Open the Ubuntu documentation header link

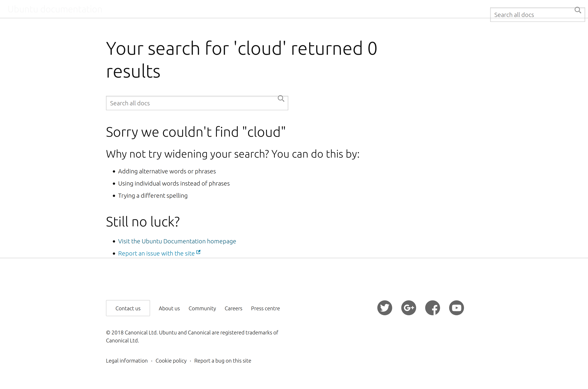click(55, 9)
